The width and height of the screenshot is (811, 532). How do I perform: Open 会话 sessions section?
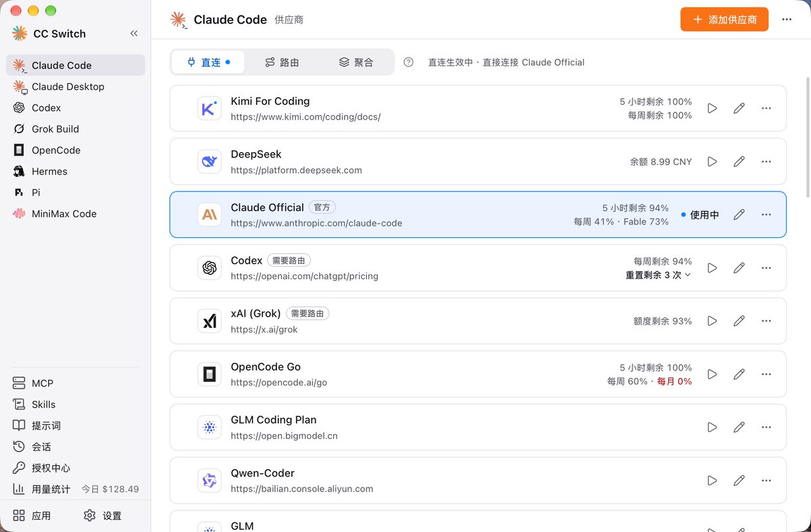point(76,447)
